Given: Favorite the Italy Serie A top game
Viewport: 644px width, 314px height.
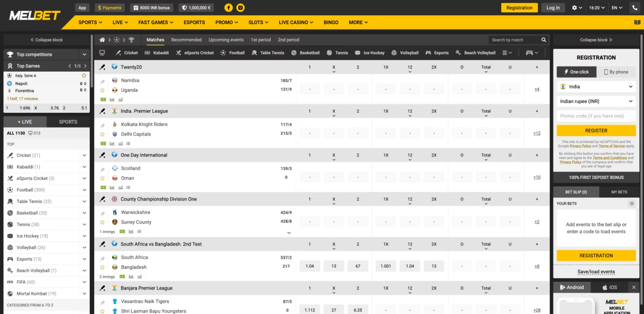Looking at the screenshot, I should tap(84, 76).
